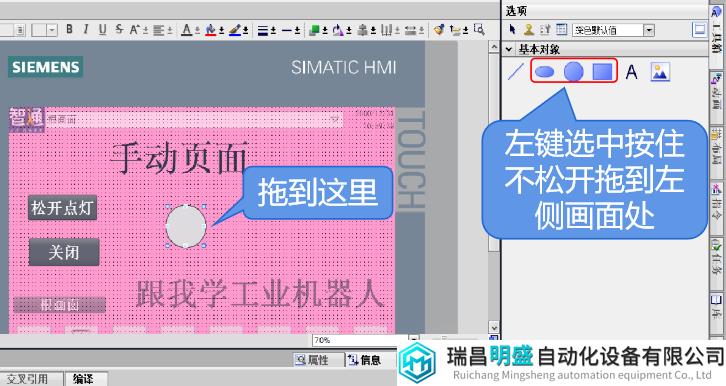Select the Graphic view image object
The height and width of the screenshot is (386, 726).
[x=660, y=72]
